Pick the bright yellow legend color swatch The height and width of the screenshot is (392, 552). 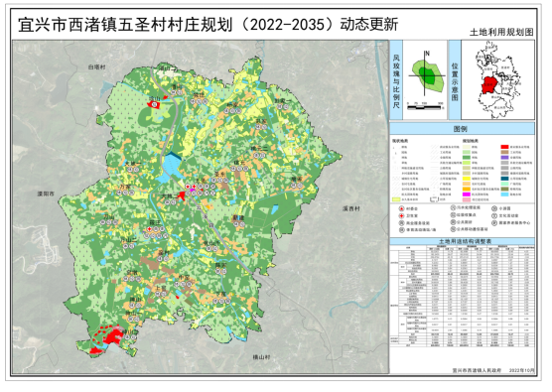[x=467, y=179]
